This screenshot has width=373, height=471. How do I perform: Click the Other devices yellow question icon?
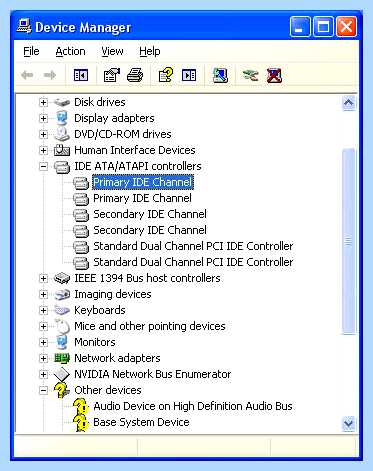(x=62, y=390)
